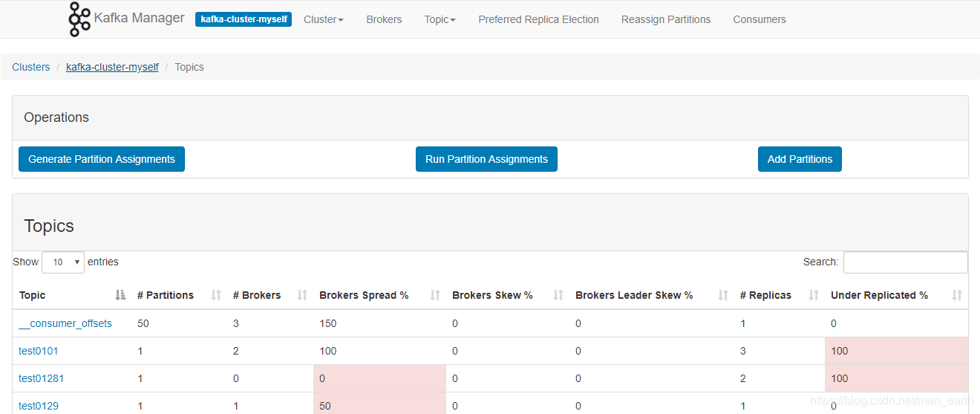Click Brokers Spread value 150
980x414 pixels.
point(328,323)
